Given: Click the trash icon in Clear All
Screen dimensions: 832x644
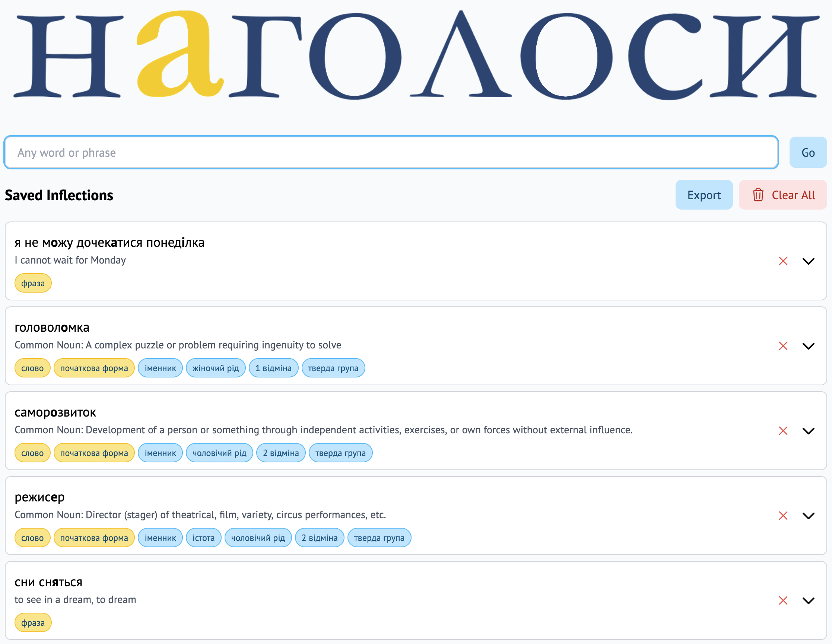Looking at the screenshot, I should click(x=758, y=195).
